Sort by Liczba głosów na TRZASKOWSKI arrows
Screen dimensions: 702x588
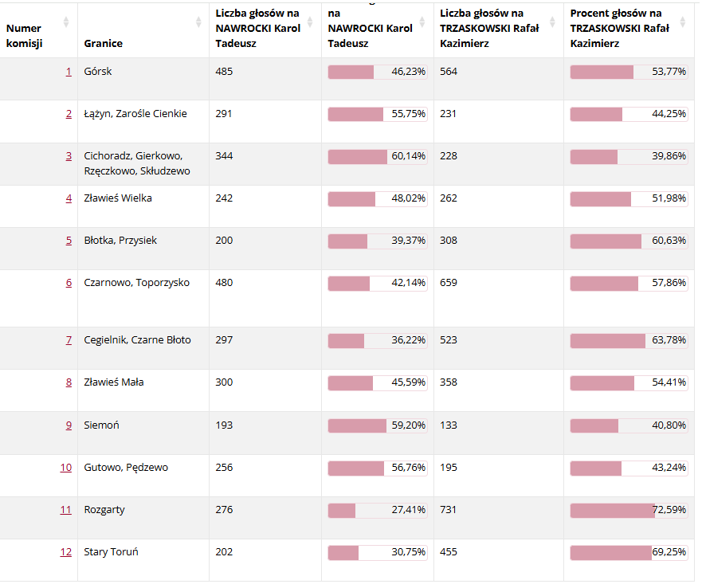coord(554,22)
